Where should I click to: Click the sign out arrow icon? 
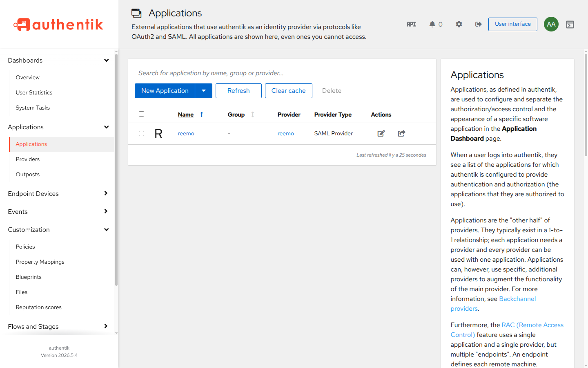[479, 24]
